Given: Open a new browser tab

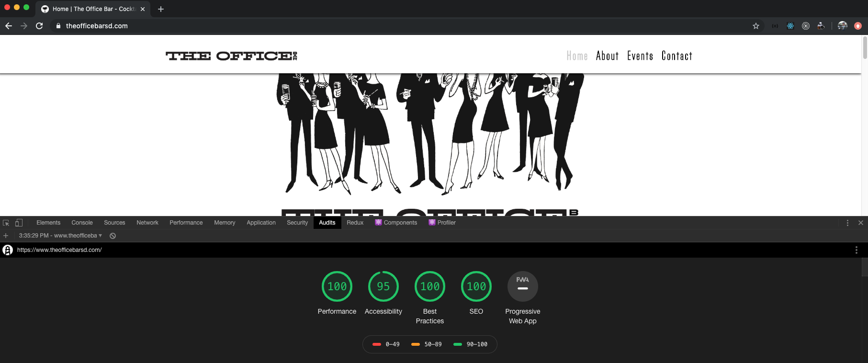Looking at the screenshot, I should pos(161,9).
